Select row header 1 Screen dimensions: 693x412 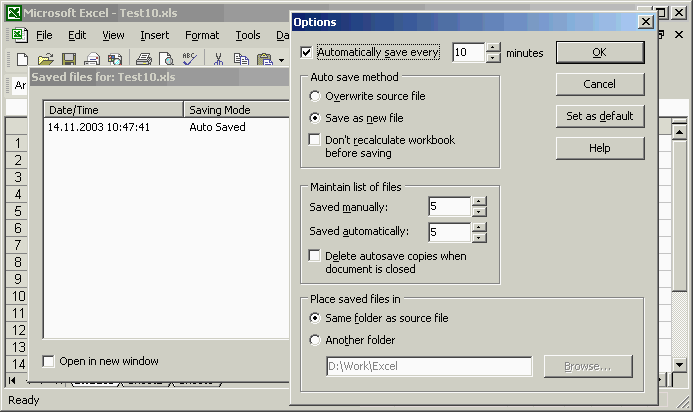tap(17, 143)
